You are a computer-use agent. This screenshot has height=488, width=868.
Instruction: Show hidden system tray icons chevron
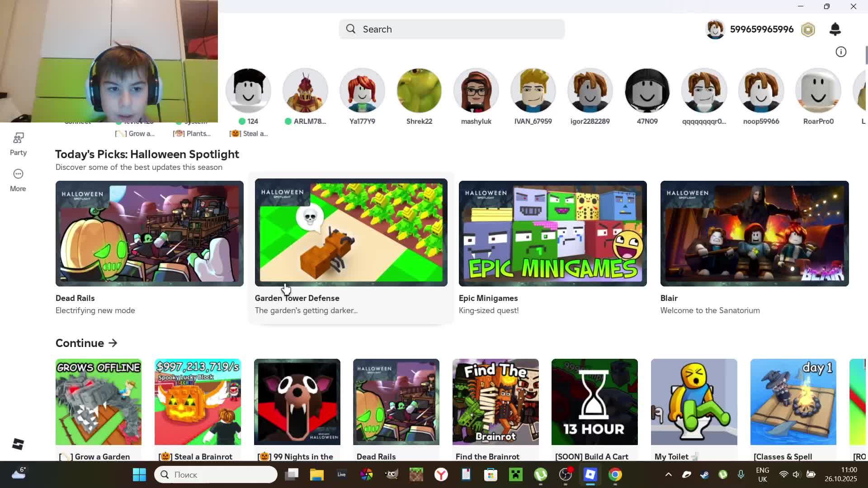pyautogui.click(x=669, y=474)
